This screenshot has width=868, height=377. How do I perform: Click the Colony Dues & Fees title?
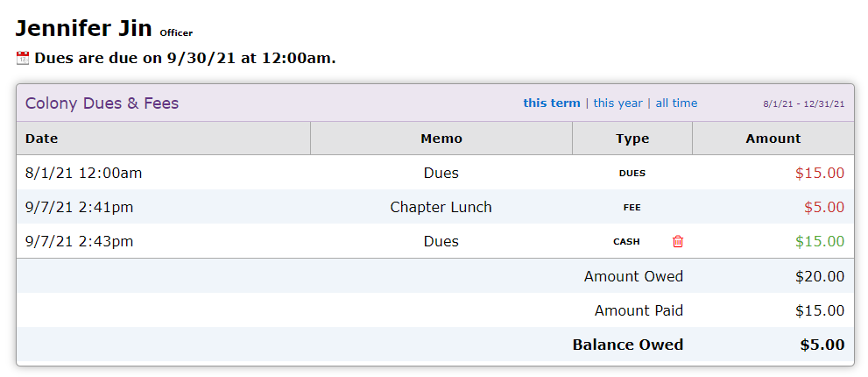click(102, 103)
